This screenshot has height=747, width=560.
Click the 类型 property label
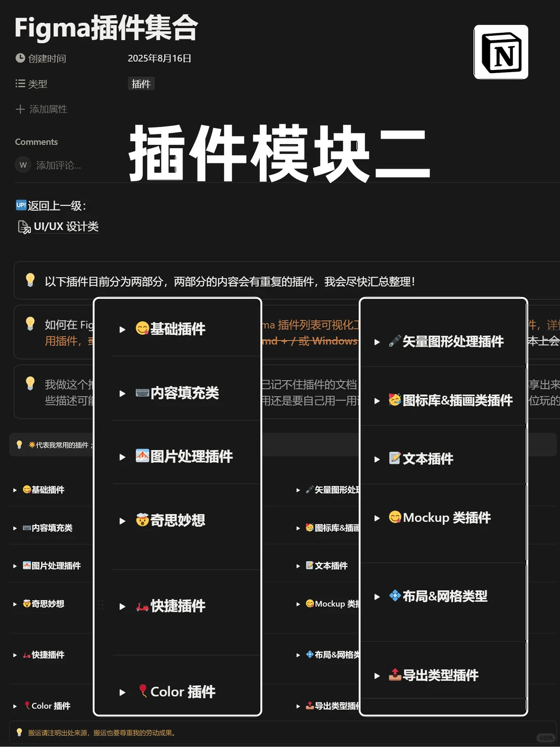37,84
